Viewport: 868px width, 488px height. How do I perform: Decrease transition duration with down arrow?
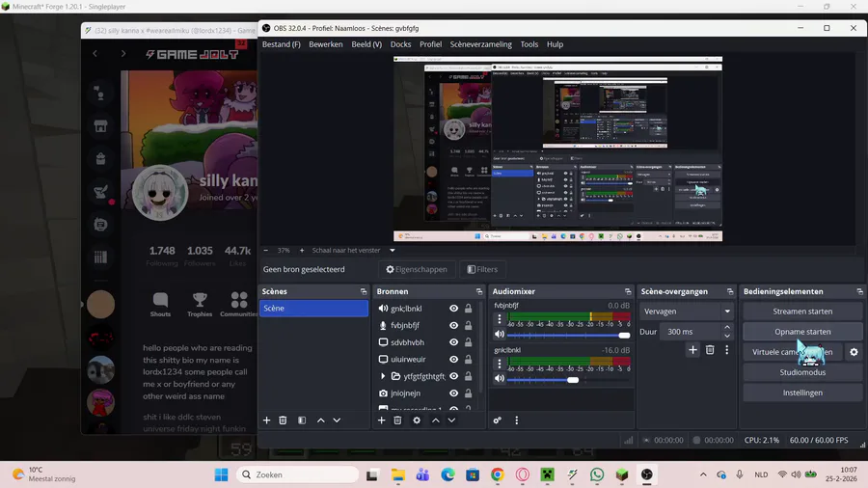pos(727,336)
